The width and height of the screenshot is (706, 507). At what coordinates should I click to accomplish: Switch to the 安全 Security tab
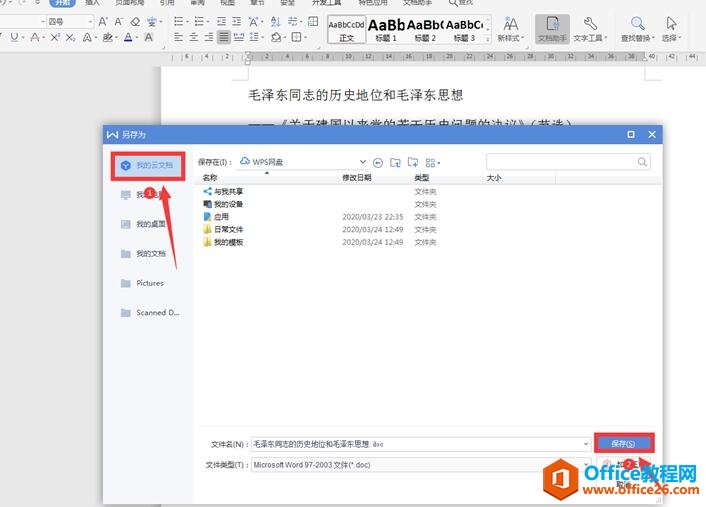point(287,3)
